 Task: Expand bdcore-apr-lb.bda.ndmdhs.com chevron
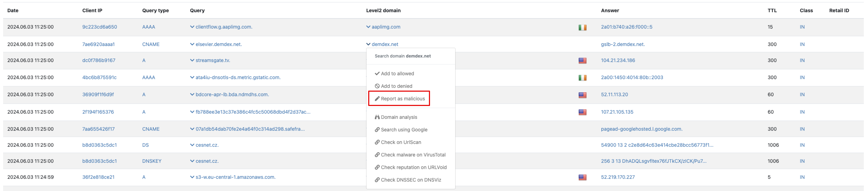click(192, 94)
